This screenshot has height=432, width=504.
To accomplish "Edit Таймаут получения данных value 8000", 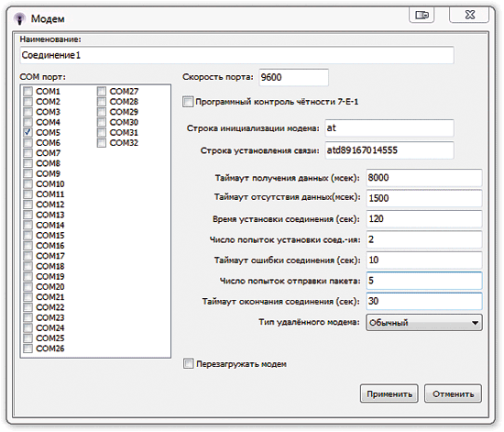I will (424, 178).
